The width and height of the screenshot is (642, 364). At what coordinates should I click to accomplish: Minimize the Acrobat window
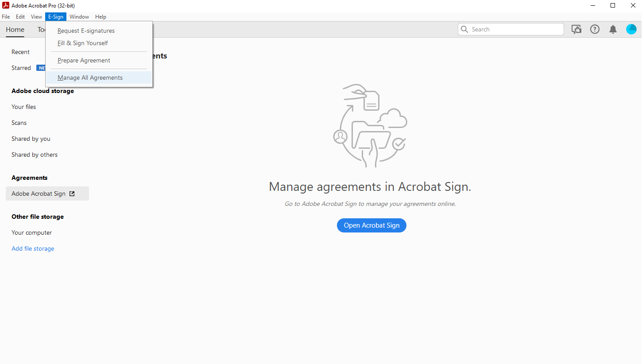(x=592, y=5)
